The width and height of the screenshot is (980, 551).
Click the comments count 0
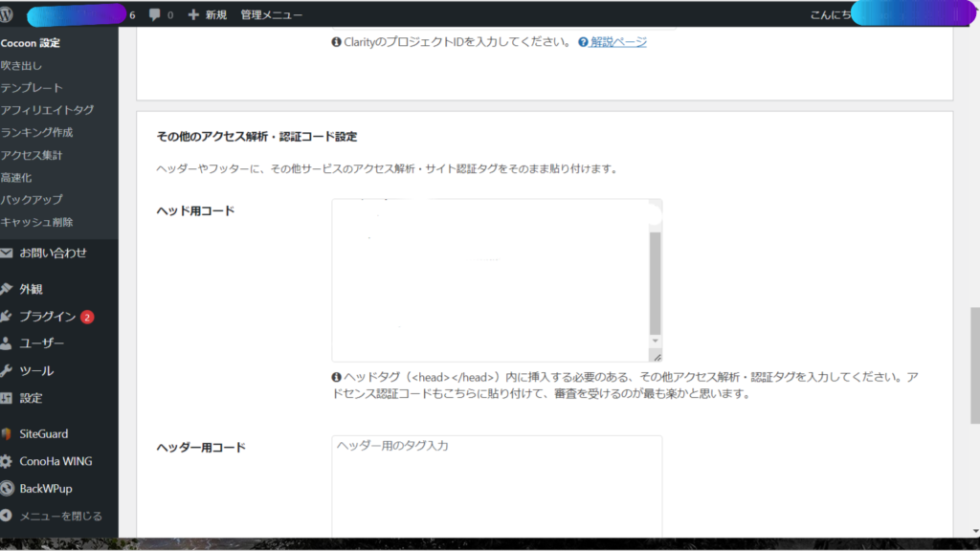[170, 15]
